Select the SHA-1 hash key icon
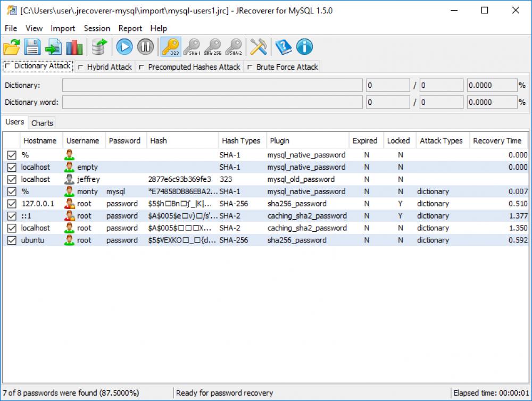 point(192,47)
